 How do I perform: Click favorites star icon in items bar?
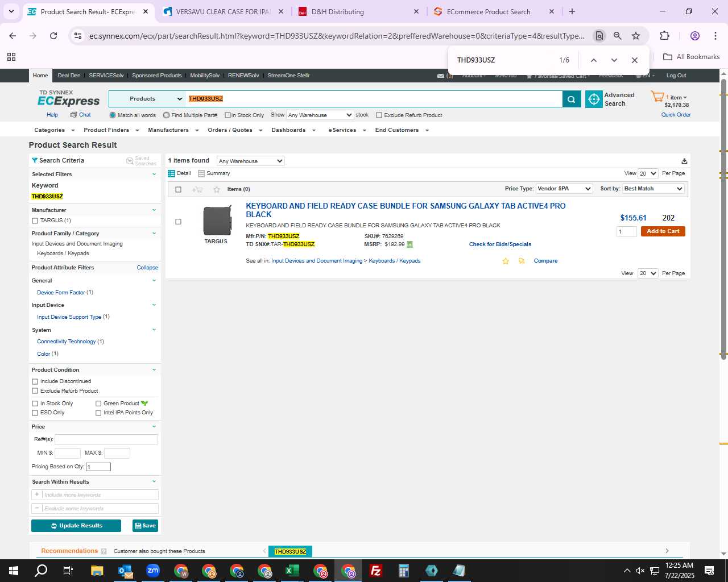pyautogui.click(x=216, y=189)
